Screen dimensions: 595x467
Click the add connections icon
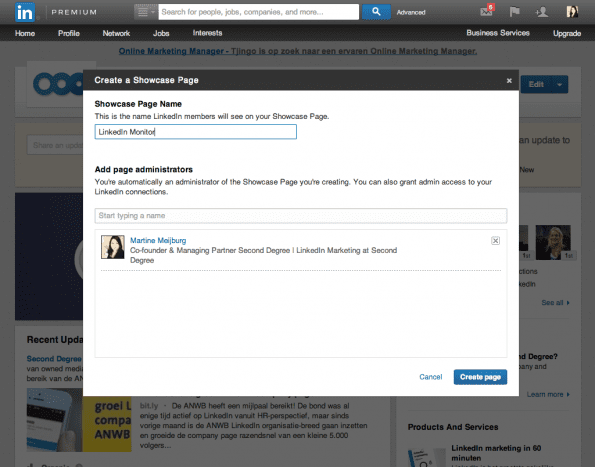(x=542, y=12)
